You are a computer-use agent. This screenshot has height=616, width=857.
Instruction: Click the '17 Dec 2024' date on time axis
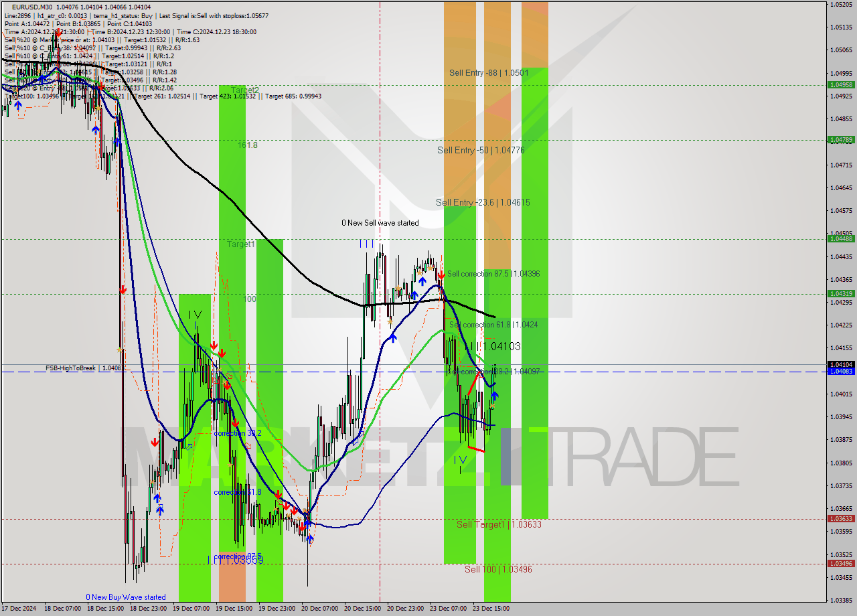point(19,609)
